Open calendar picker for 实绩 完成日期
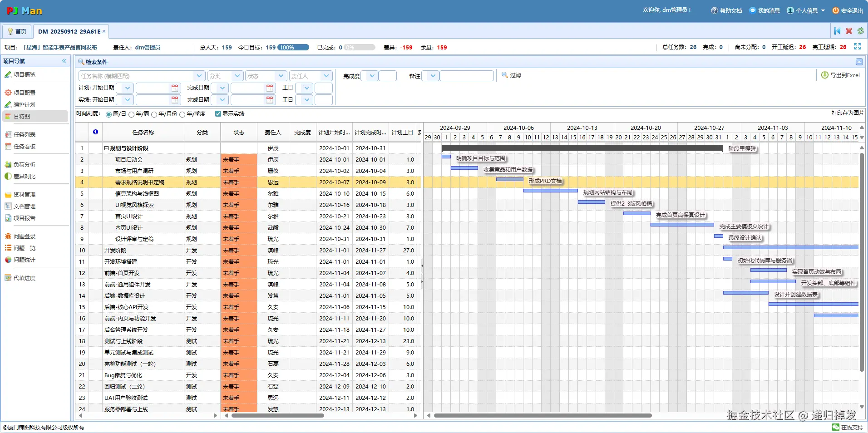Screen dimensions: 868x433 click(x=270, y=99)
